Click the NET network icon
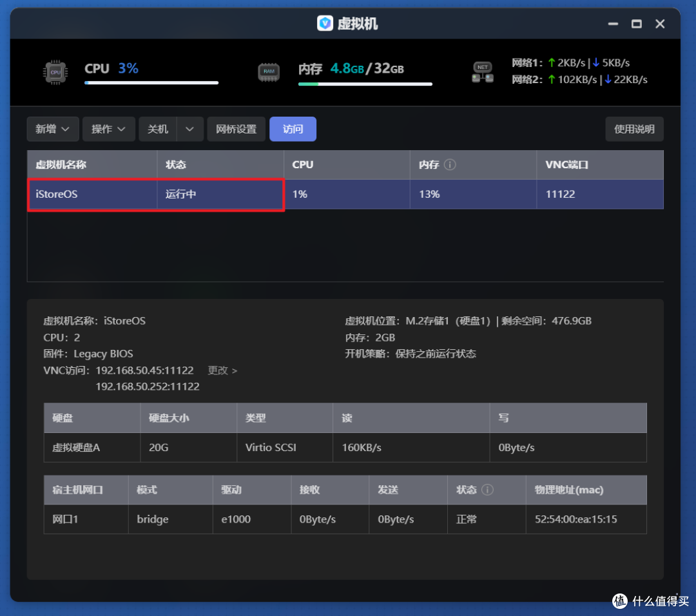The image size is (696, 616). [483, 72]
